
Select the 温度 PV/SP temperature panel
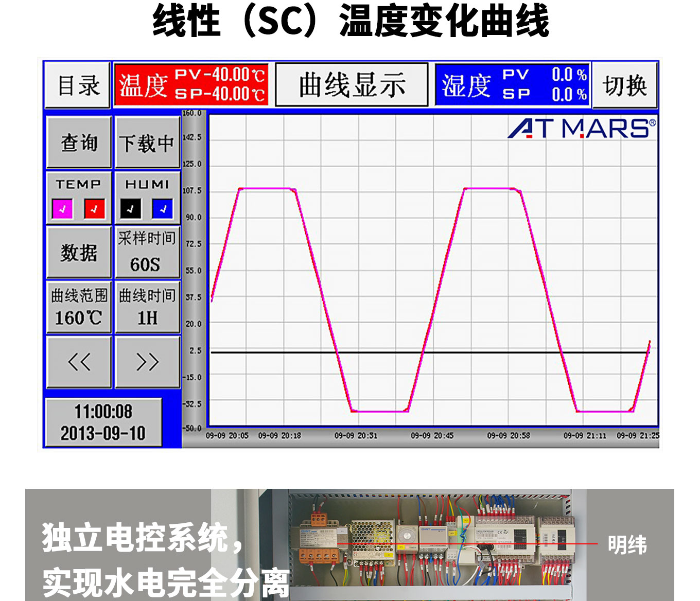191,85
